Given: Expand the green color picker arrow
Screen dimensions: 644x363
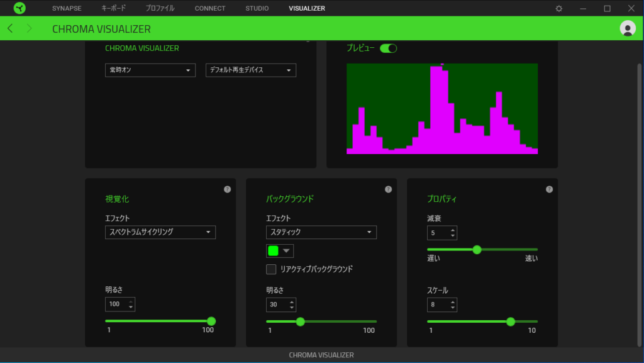Looking at the screenshot, I should click(x=286, y=250).
